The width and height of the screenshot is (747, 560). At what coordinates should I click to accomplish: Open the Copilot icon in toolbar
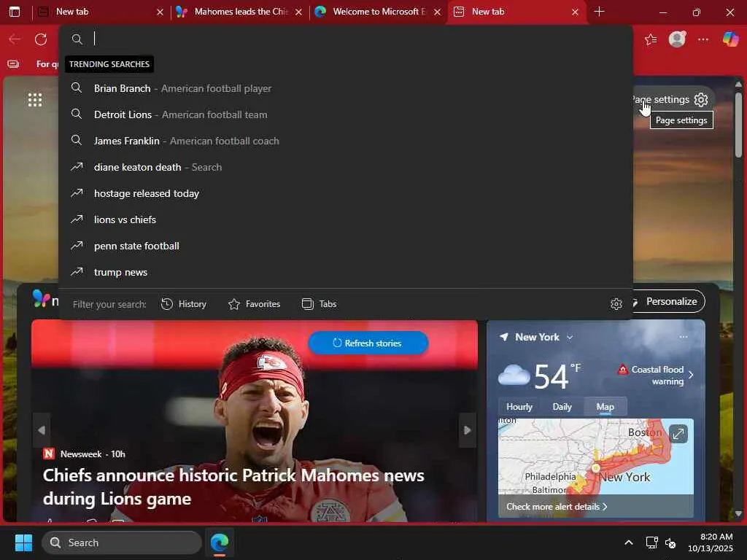click(730, 39)
